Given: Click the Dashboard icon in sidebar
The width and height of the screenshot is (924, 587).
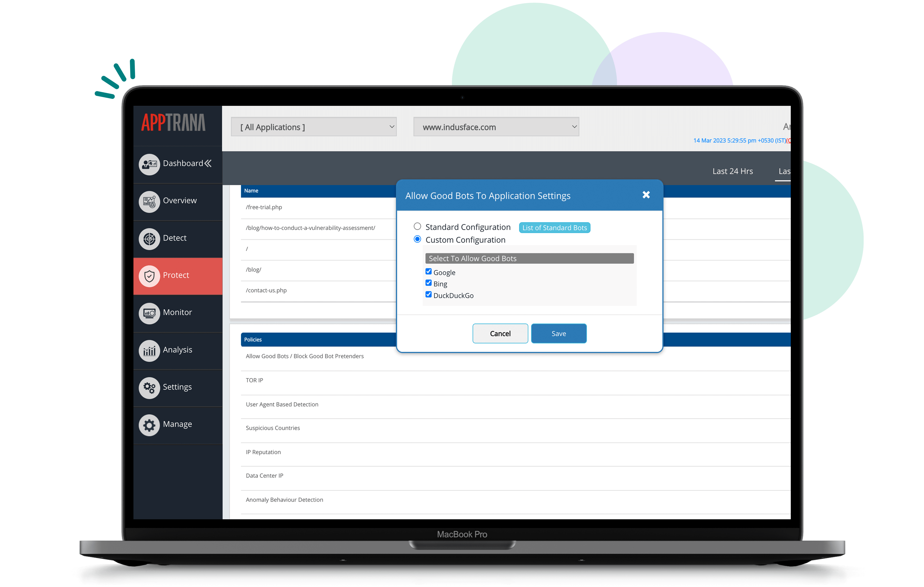Looking at the screenshot, I should click(x=149, y=163).
